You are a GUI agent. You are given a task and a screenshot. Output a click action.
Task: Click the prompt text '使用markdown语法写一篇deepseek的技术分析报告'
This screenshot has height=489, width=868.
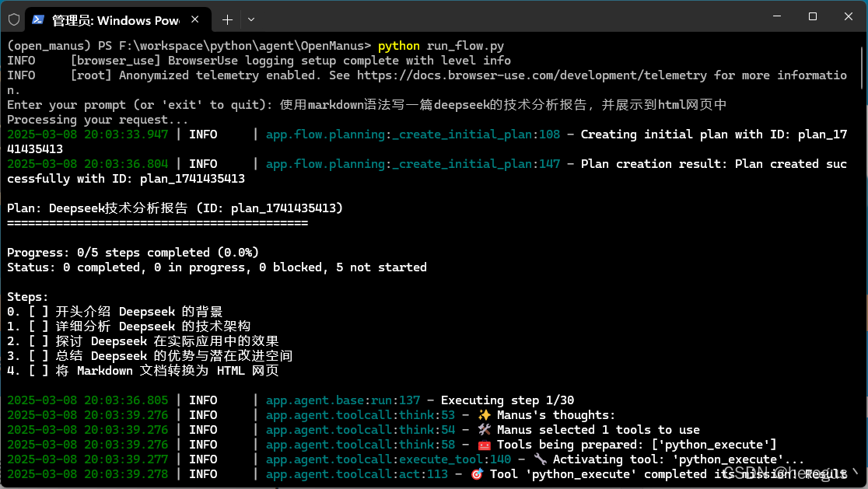[433, 105]
